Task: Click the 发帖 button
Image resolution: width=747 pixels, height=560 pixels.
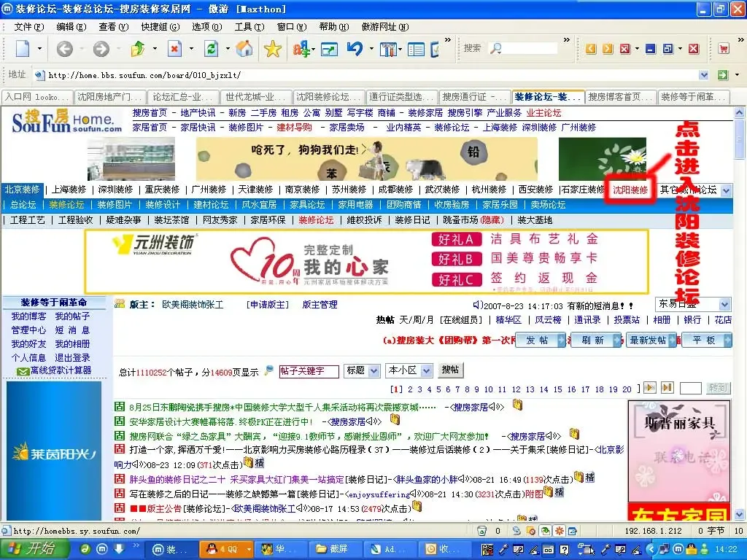Action: [x=541, y=340]
